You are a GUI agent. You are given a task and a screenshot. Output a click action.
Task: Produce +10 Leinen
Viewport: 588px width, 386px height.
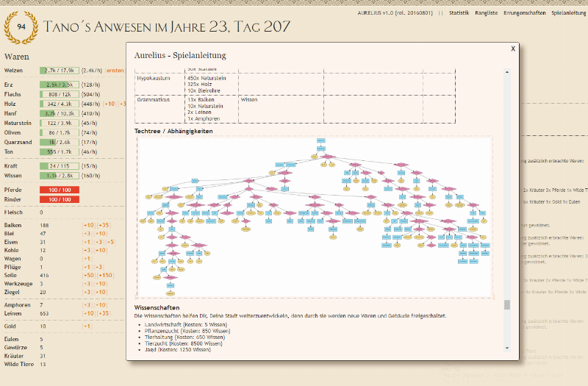(x=89, y=314)
